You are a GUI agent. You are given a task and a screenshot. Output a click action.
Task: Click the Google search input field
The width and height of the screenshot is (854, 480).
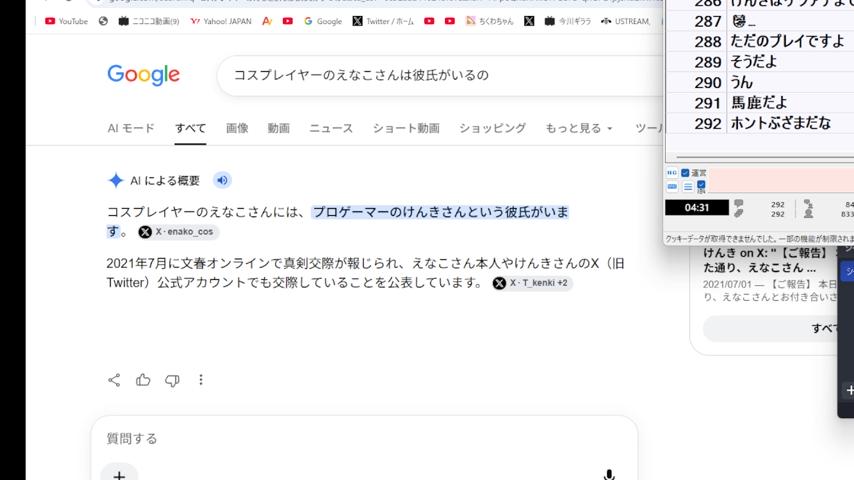click(441, 75)
